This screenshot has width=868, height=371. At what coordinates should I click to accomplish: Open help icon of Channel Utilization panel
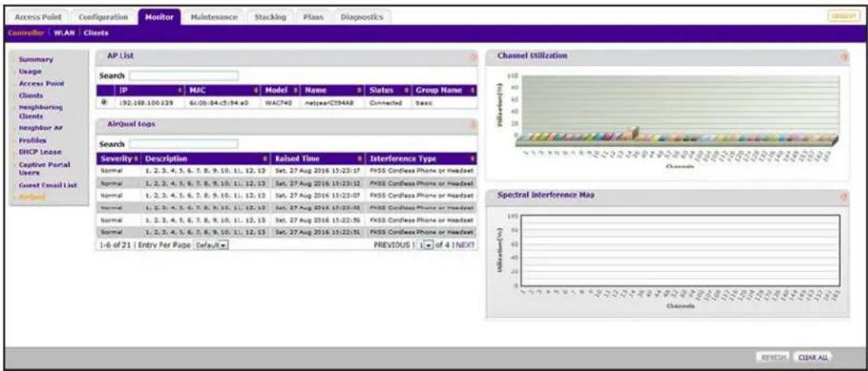pyautogui.click(x=844, y=57)
